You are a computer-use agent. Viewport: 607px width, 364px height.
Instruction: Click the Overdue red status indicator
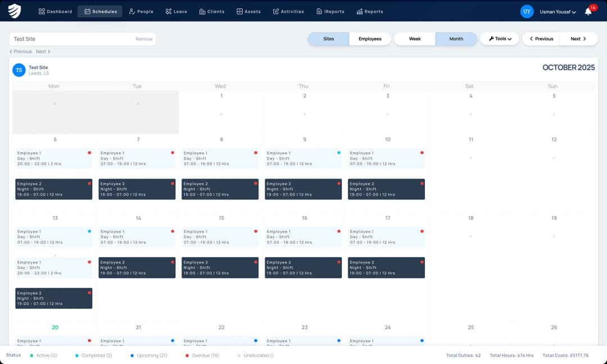(187, 356)
